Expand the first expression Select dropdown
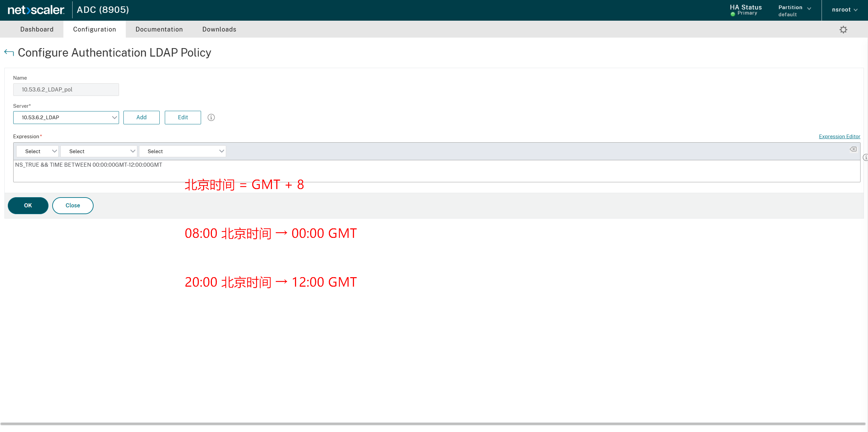 [x=37, y=151]
